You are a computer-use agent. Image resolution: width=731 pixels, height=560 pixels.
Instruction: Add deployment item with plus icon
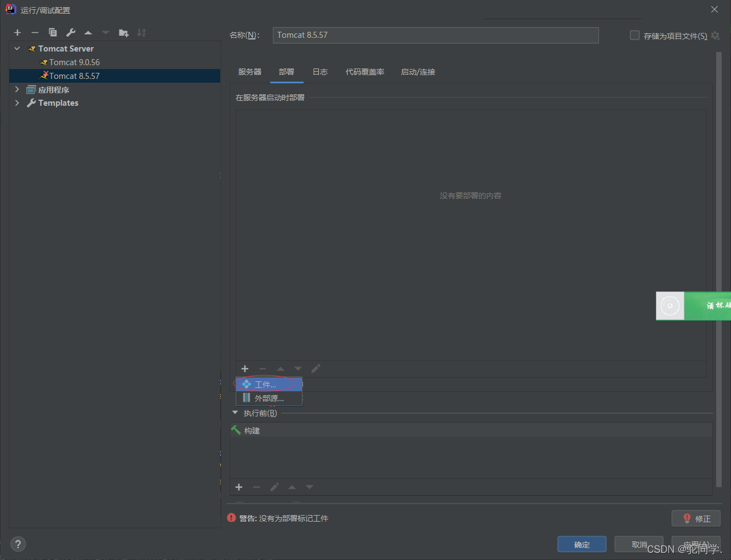(x=245, y=369)
